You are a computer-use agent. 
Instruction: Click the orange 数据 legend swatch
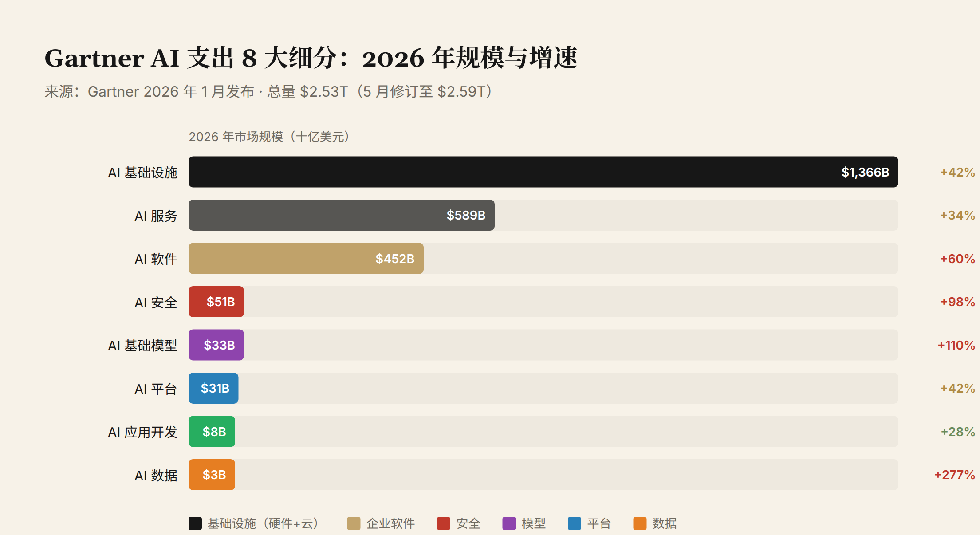(640, 523)
